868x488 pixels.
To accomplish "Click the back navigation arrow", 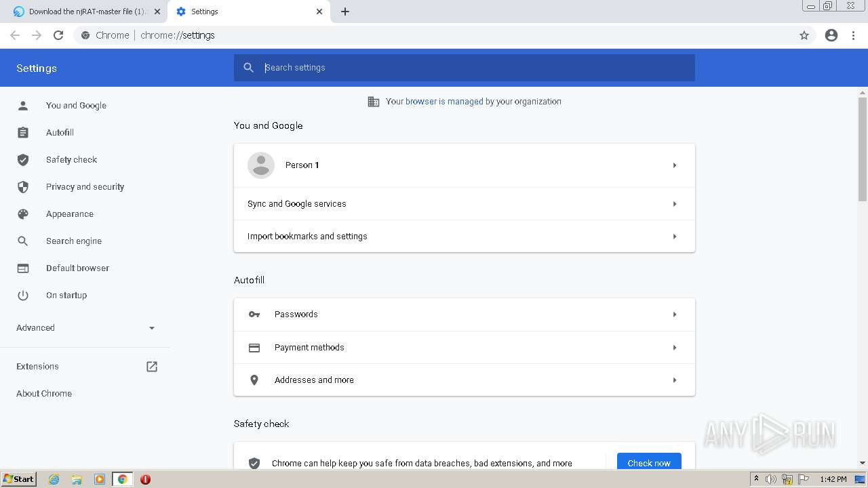I will [15, 35].
